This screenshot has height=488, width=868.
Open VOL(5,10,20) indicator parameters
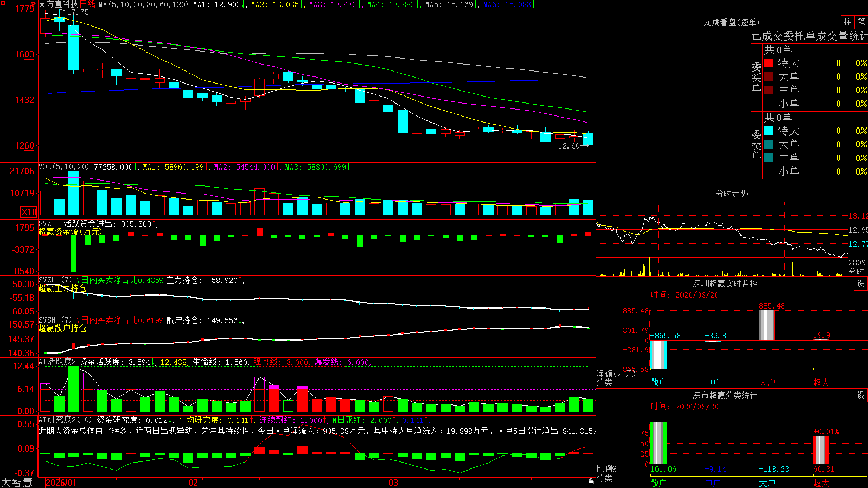(64, 167)
